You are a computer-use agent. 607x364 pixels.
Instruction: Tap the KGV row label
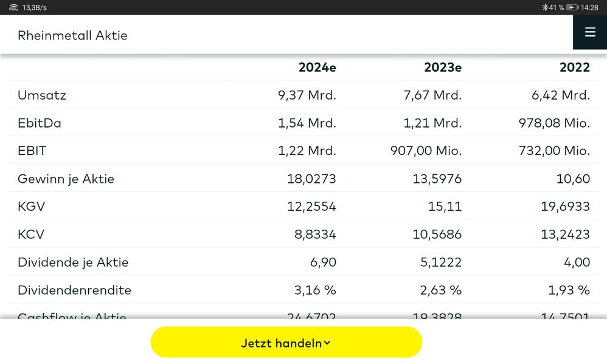[32, 207]
